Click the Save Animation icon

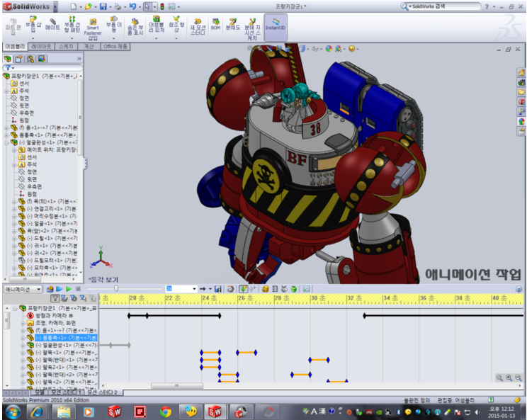click(217, 289)
